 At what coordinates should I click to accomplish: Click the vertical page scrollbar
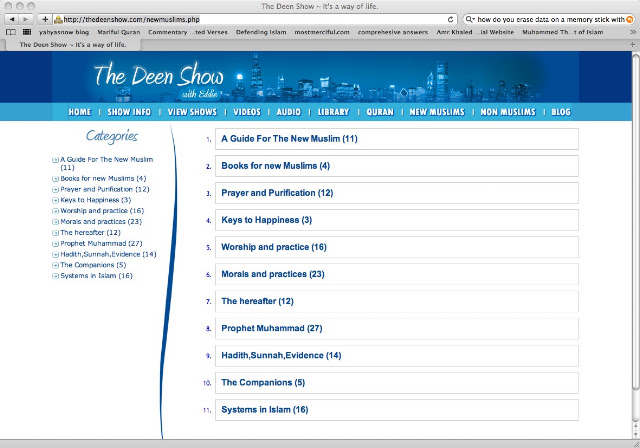[x=636, y=222]
